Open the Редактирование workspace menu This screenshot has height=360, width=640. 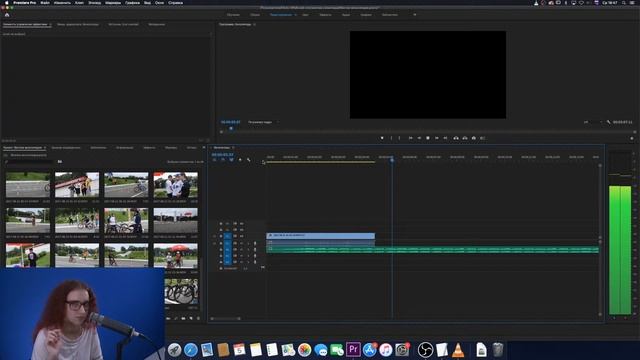[296, 15]
